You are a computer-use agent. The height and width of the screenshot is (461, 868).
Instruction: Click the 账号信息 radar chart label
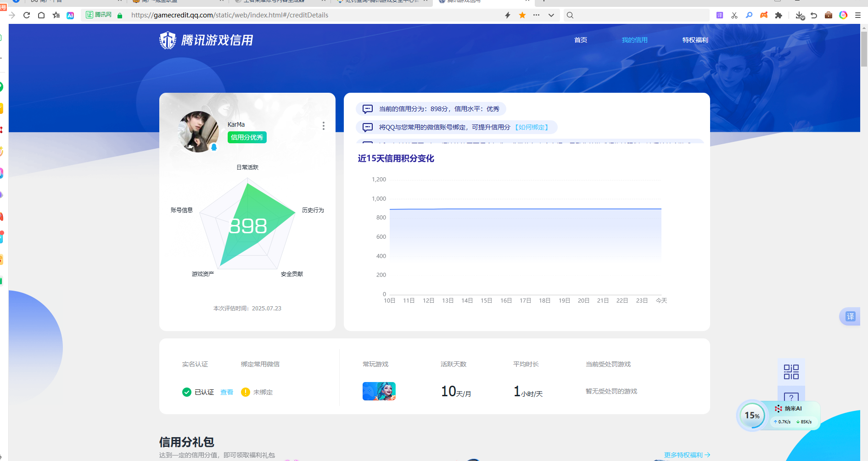coord(182,210)
